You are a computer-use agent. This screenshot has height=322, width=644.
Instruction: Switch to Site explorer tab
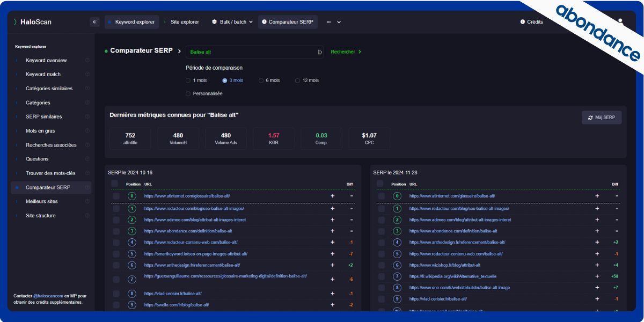click(x=181, y=22)
